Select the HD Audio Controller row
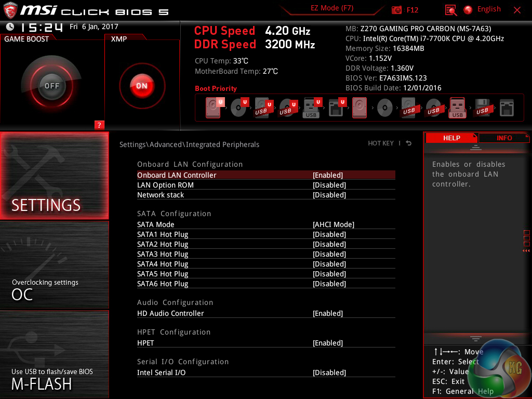This screenshot has height=399, width=532. (170, 313)
